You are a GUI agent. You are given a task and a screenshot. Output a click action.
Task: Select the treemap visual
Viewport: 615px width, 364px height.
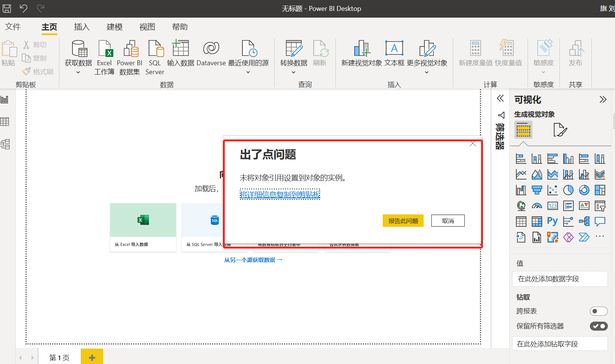tap(600, 190)
